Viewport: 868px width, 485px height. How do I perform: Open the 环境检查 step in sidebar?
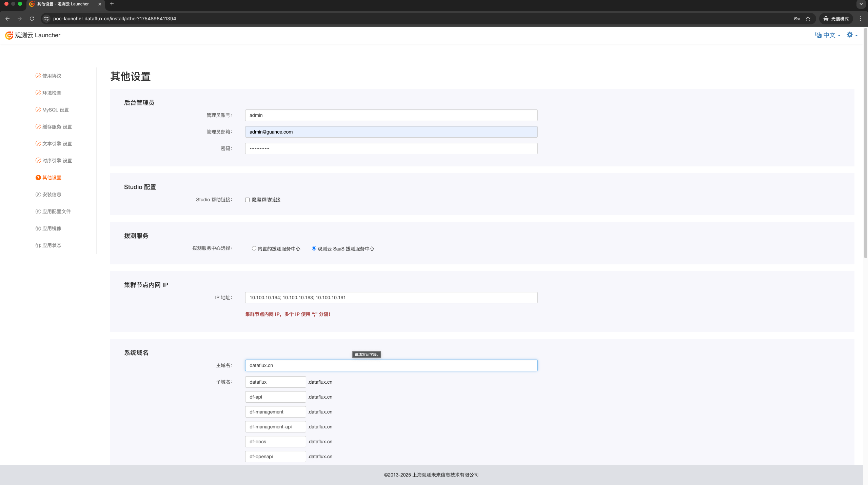(52, 93)
